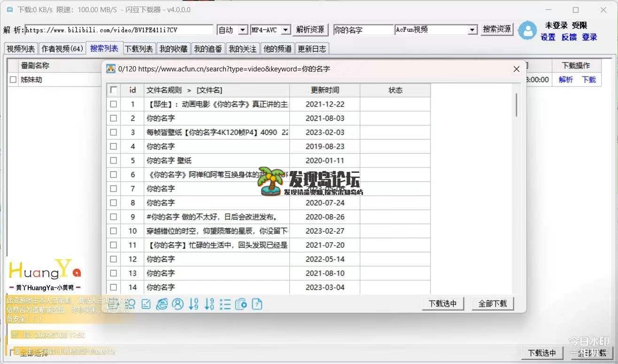
Task: Click the 解析资源 button
Action: tap(310, 30)
